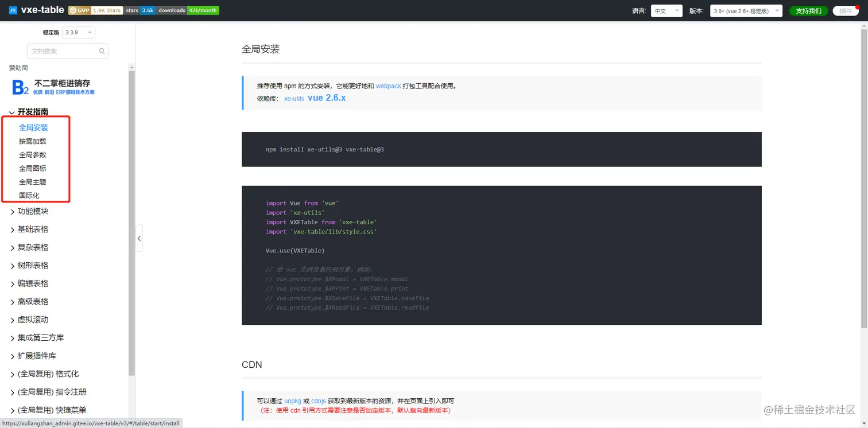Select 全局参数 in the sidebar
This screenshot has height=428, width=868.
[33, 155]
